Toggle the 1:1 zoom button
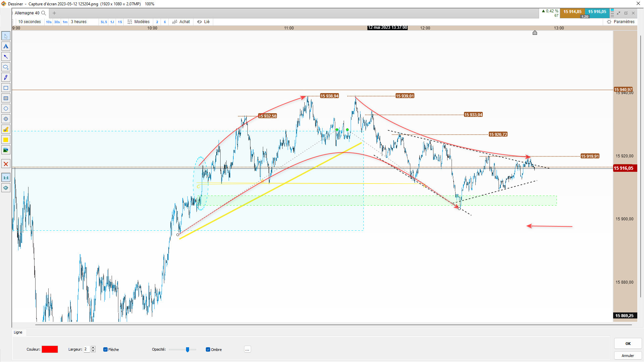The height and width of the screenshot is (362, 644). [x=6, y=178]
